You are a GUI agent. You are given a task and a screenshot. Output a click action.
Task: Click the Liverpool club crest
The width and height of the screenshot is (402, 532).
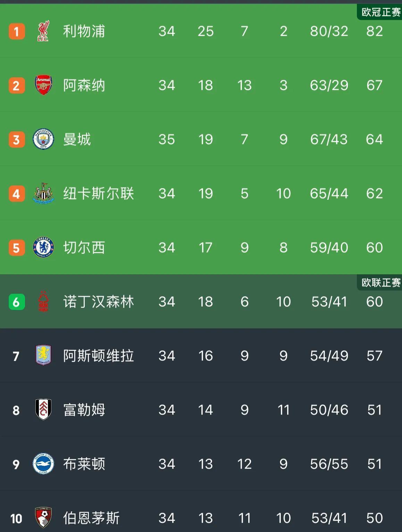click(43, 31)
